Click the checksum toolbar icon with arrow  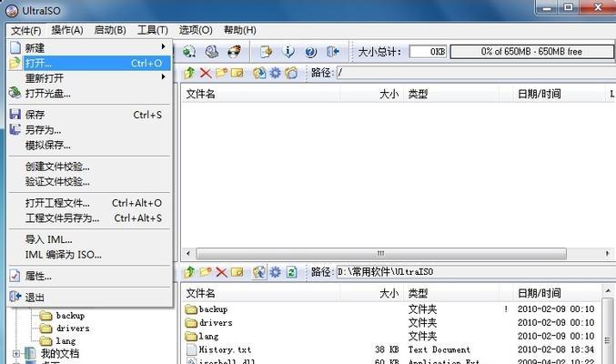[266, 52]
